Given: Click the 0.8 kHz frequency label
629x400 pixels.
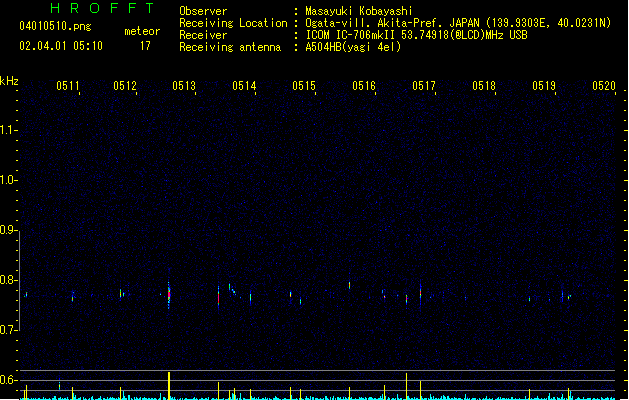Looking at the screenshot, I should [x=8, y=280].
